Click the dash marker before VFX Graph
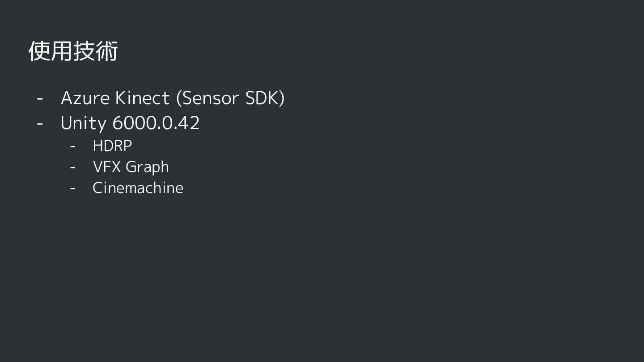Screen dimensions: 644x362 click(73, 167)
